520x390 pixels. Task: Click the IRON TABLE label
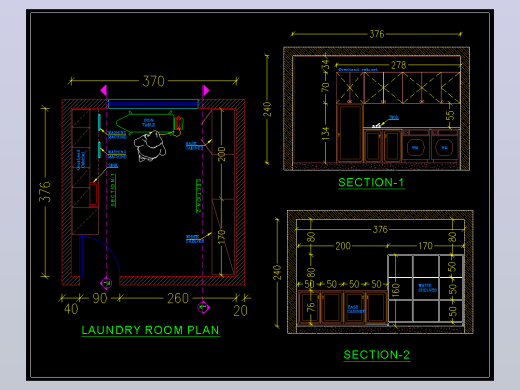tap(149, 123)
